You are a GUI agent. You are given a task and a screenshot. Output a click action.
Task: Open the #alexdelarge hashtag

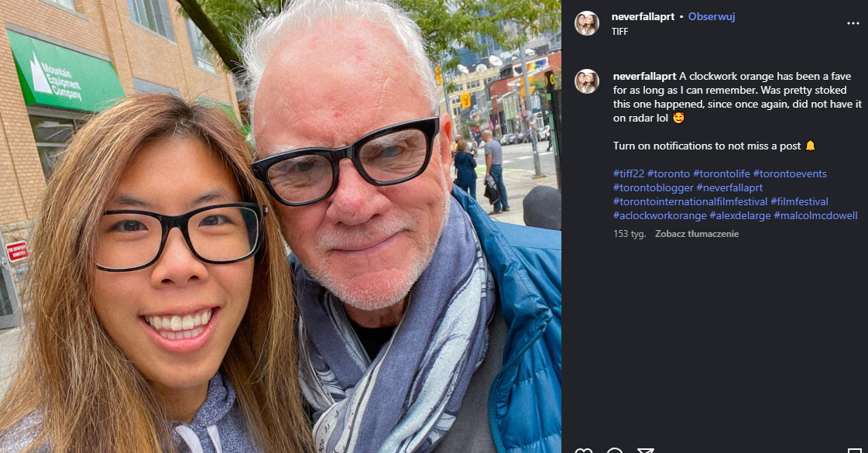click(740, 215)
